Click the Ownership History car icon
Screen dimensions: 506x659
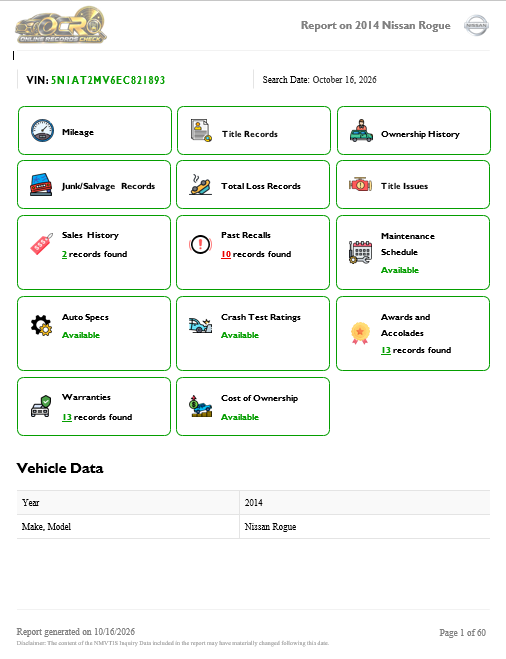point(361,130)
